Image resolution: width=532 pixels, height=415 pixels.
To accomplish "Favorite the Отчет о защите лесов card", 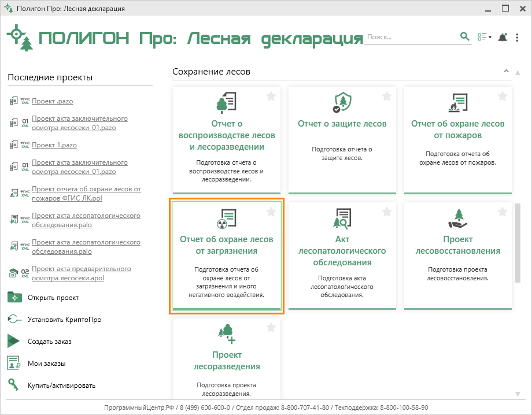I will pos(387,97).
